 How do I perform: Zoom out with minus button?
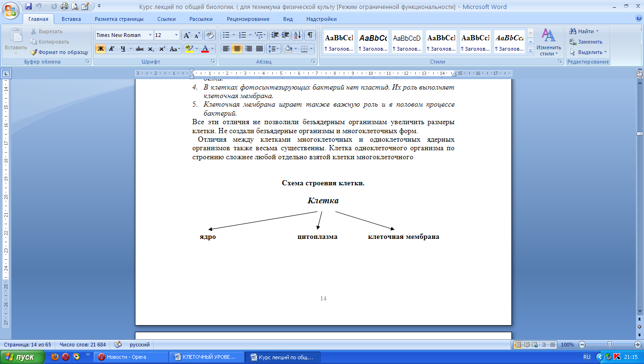582,345
